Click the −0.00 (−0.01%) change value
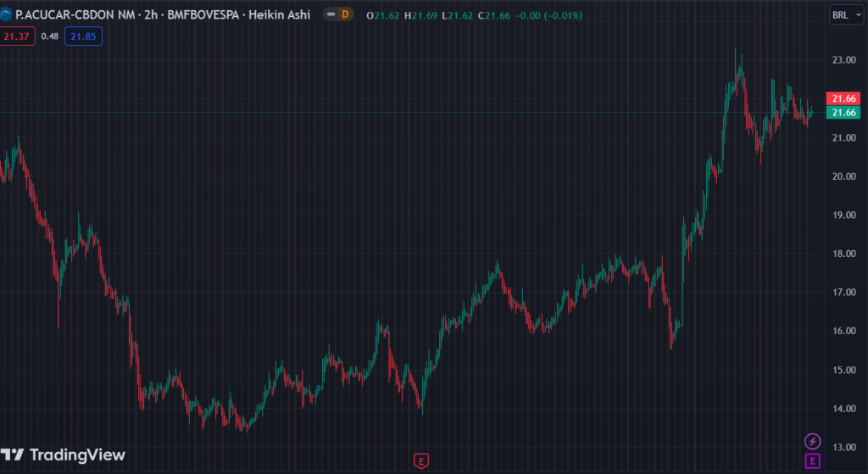 (x=548, y=15)
